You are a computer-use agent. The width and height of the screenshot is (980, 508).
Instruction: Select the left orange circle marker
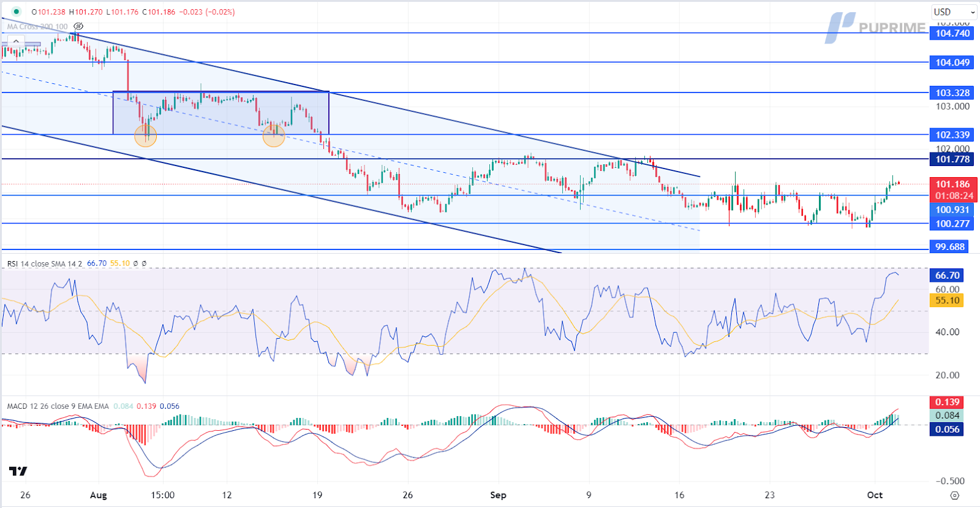(146, 135)
